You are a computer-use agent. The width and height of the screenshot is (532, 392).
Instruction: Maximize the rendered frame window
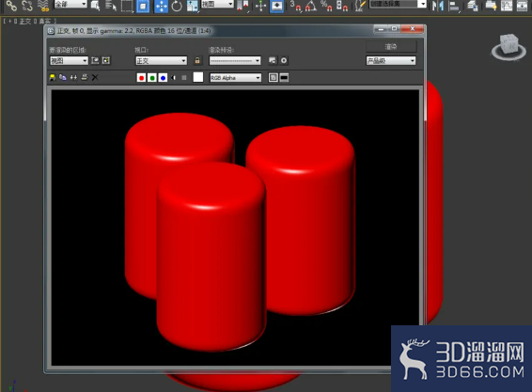coord(394,29)
